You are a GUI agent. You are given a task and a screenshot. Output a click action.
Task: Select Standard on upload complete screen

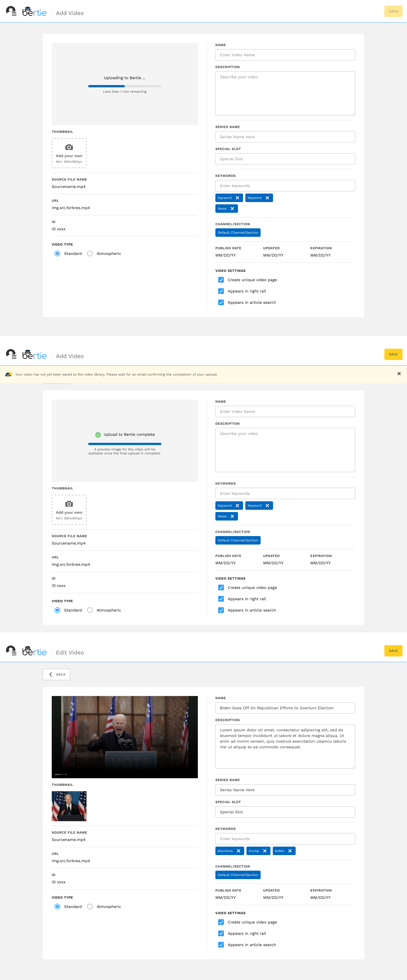pyautogui.click(x=57, y=610)
